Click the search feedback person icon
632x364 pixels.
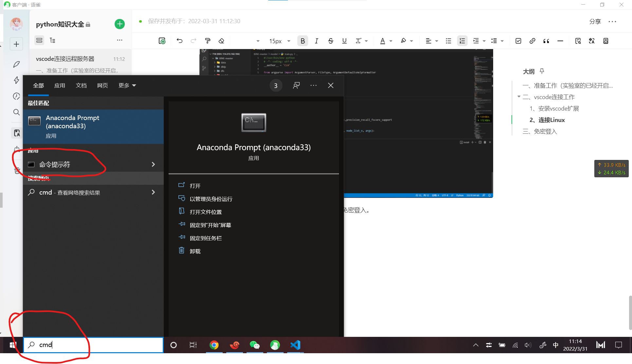296,85
